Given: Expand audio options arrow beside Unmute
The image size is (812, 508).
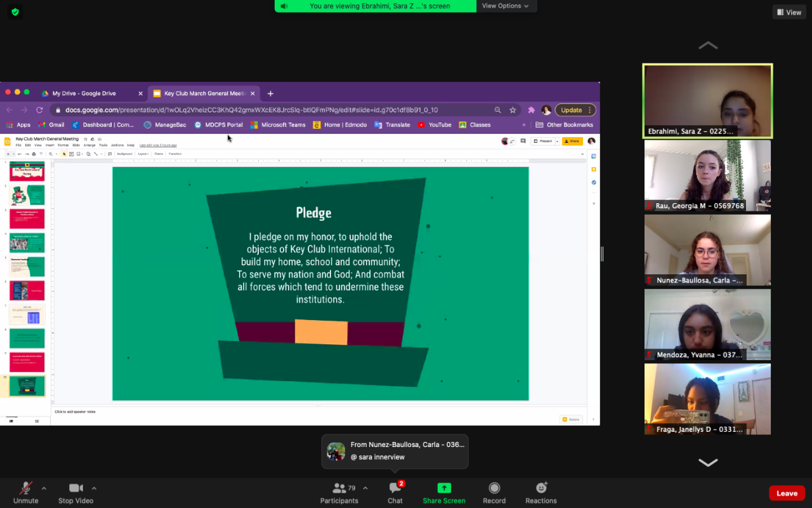Looking at the screenshot, I should pyautogui.click(x=44, y=488).
